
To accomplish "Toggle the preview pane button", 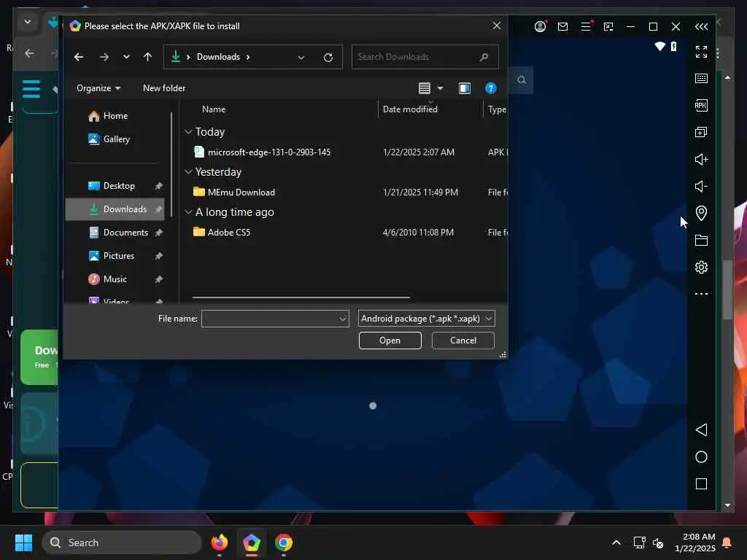I will (x=464, y=88).
